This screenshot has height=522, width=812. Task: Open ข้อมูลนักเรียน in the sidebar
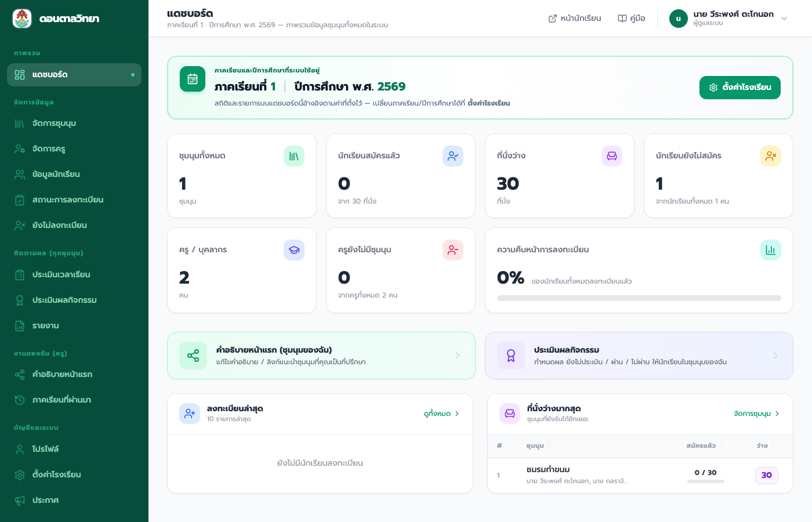(74, 175)
